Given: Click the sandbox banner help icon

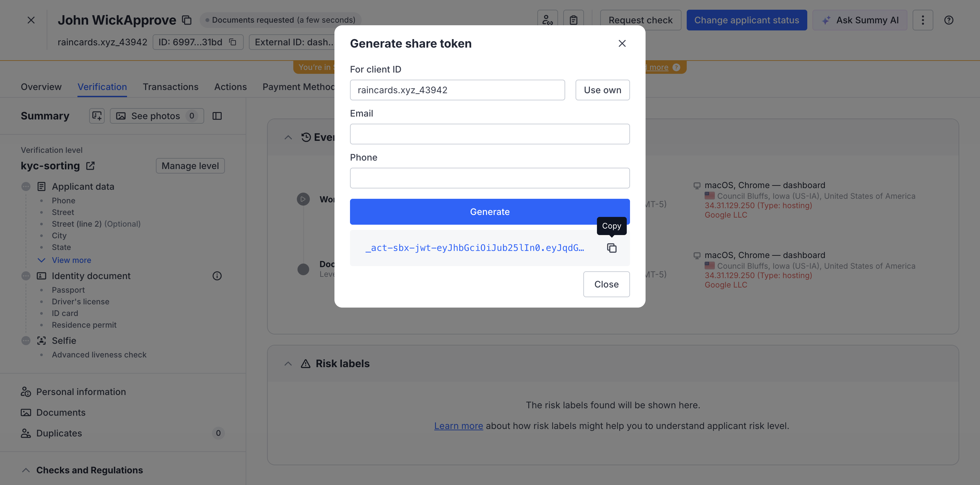Looking at the screenshot, I should pyautogui.click(x=676, y=67).
